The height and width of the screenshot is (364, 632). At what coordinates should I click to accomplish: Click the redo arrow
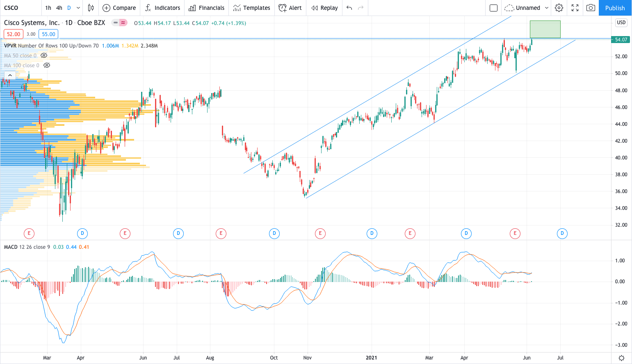[361, 8]
